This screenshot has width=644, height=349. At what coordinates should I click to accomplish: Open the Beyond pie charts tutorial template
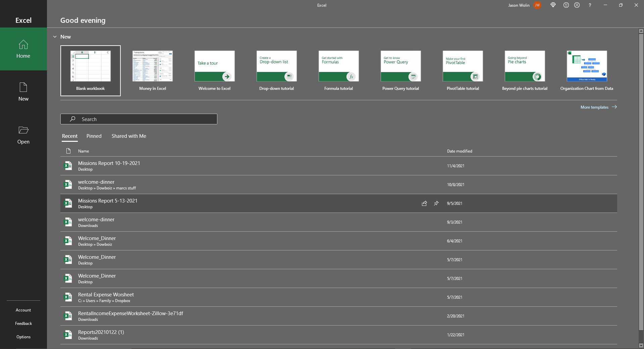click(525, 71)
